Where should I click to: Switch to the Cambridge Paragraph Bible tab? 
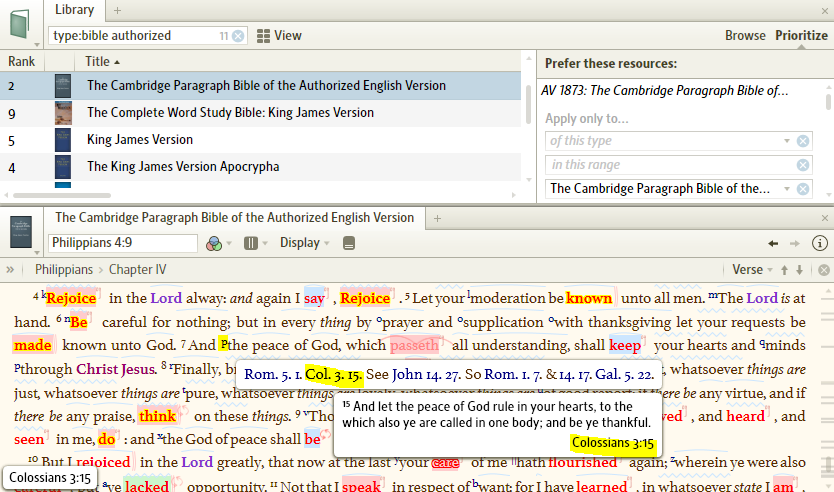tap(235, 218)
